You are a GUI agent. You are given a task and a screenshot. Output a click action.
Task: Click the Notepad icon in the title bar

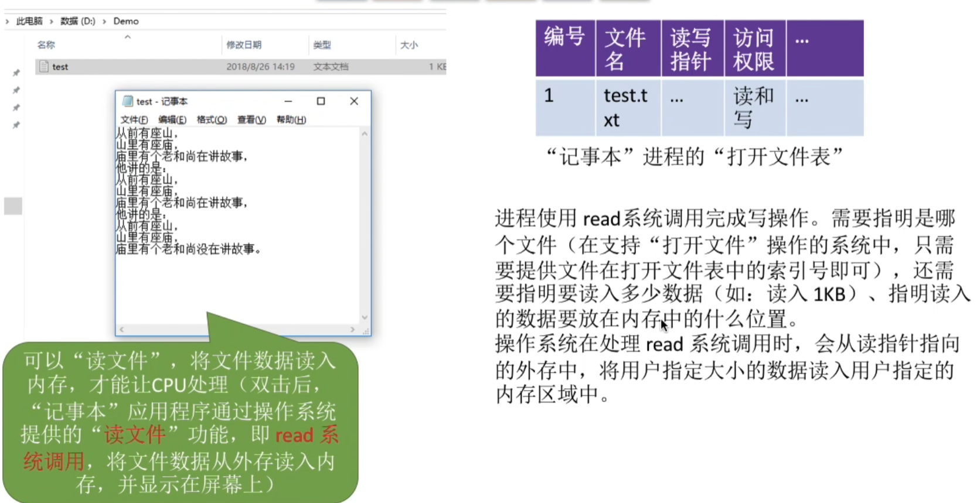pyautogui.click(x=128, y=101)
